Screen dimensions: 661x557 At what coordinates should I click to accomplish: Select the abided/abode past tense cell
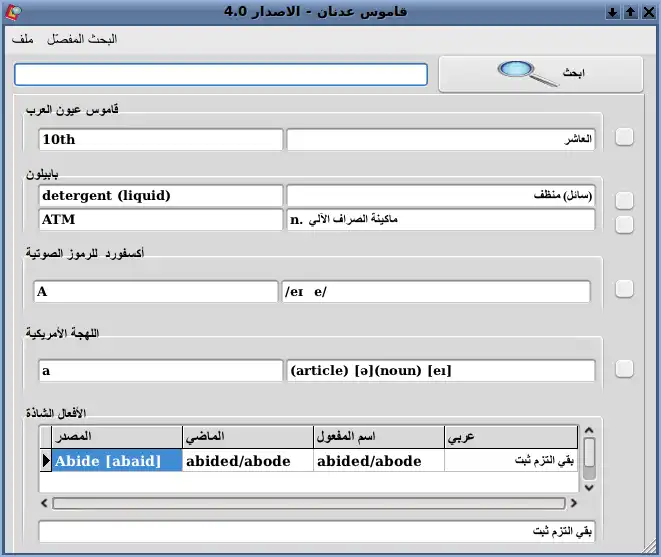click(248, 460)
